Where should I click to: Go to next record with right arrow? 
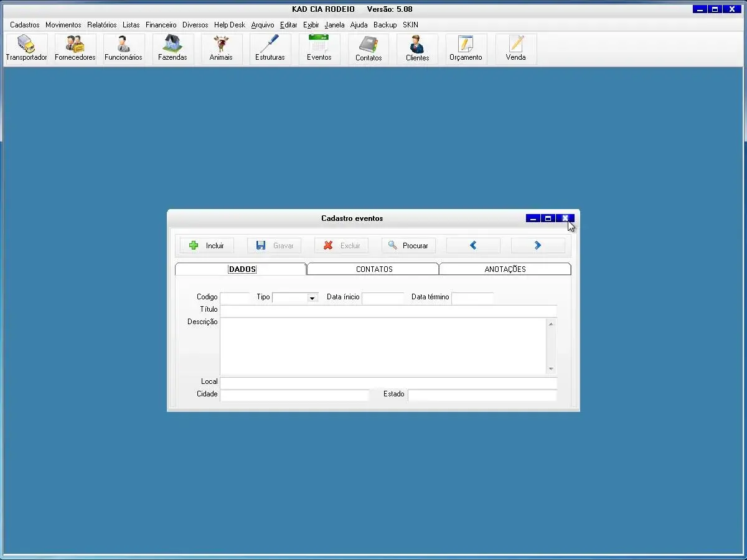click(x=538, y=246)
